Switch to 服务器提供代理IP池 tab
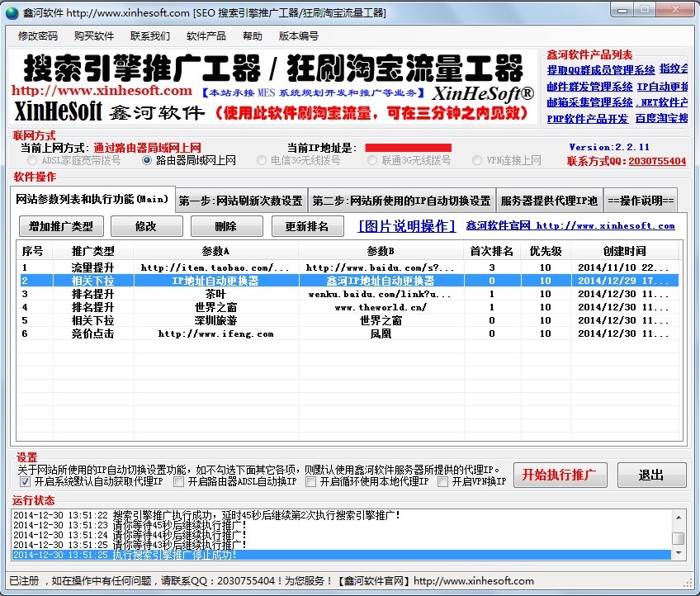Viewport: 700px width, 596px height. click(x=549, y=201)
